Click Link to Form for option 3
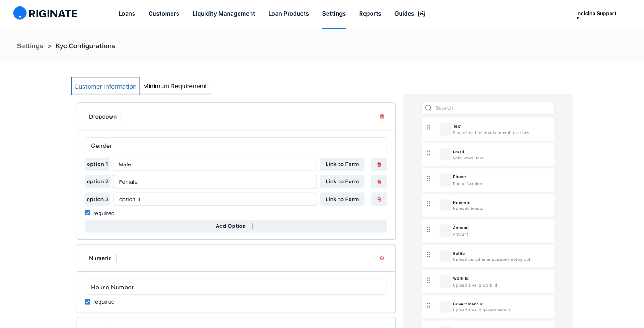644x328 pixels. (x=342, y=199)
